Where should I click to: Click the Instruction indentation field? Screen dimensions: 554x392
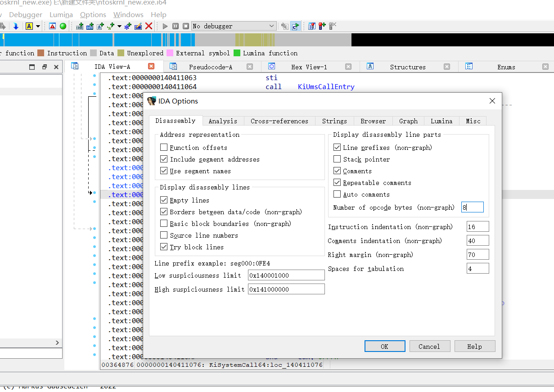tap(478, 227)
